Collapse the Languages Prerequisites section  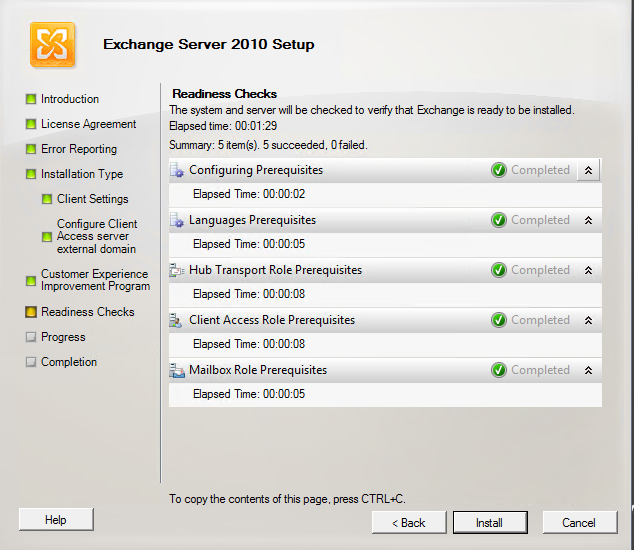click(x=588, y=220)
